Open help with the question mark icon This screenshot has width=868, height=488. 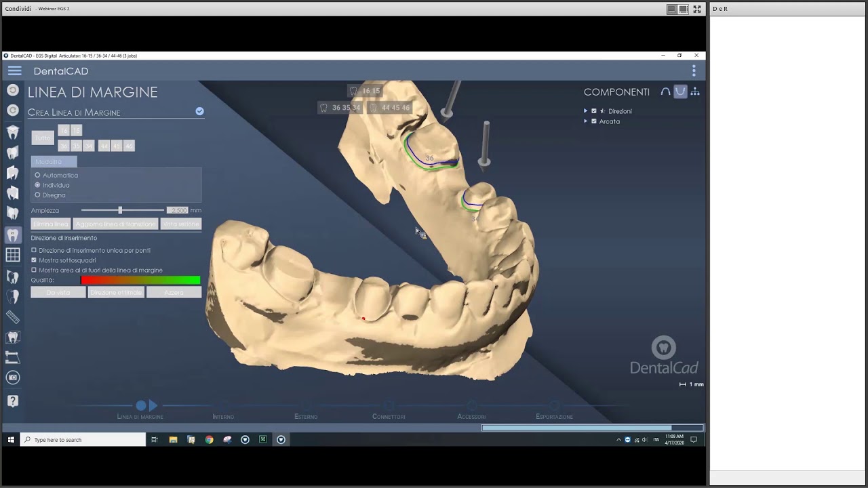click(x=12, y=401)
